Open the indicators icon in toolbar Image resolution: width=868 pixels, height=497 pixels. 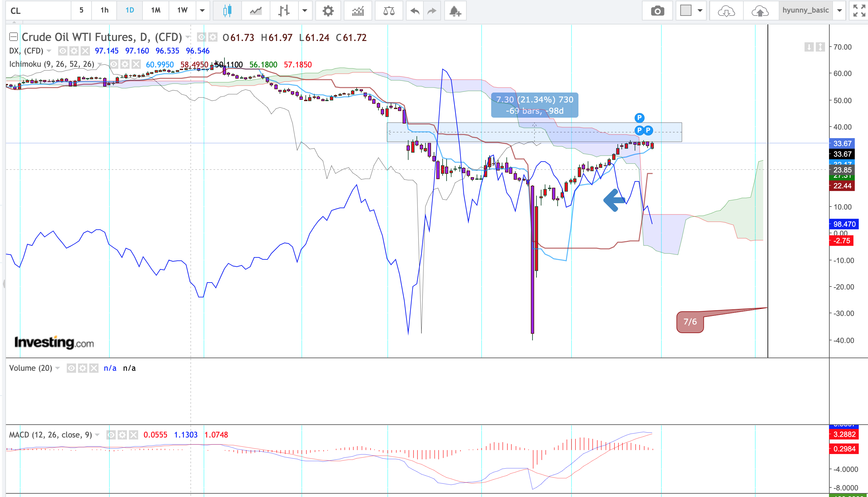pos(358,11)
